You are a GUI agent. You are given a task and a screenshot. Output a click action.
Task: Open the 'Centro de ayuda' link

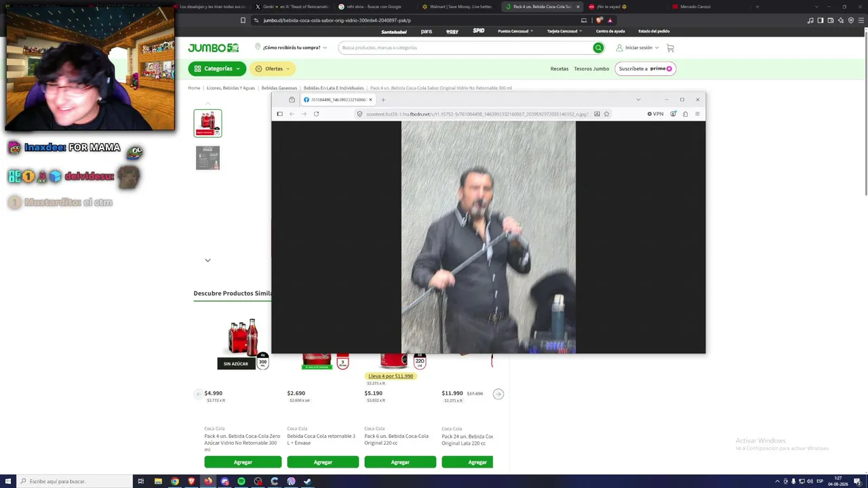pyautogui.click(x=610, y=31)
